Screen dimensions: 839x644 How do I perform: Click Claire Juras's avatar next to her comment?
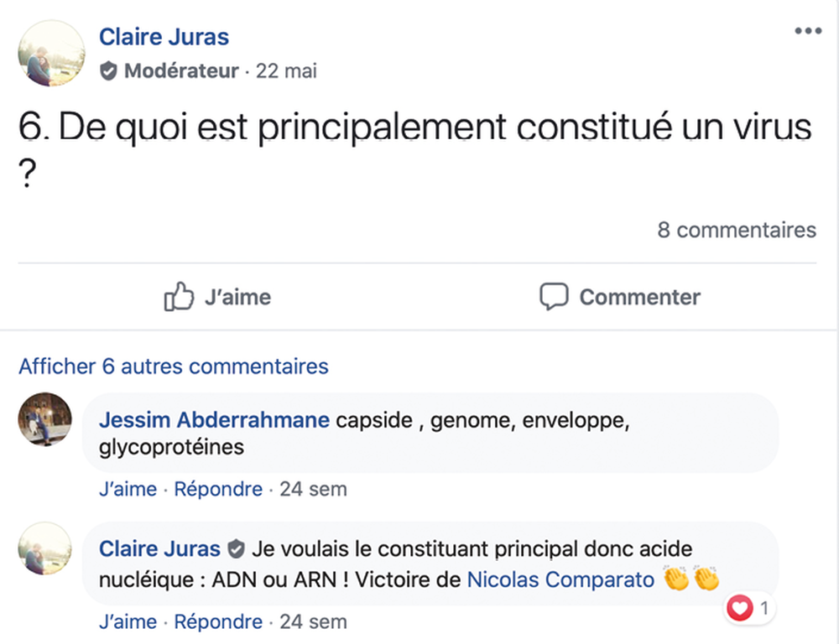[x=44, y=549]
